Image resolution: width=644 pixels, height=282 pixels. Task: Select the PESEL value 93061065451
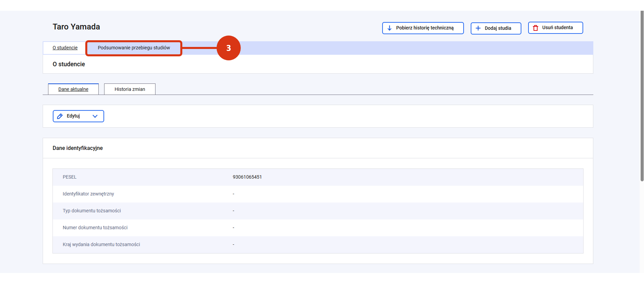tap(247, 177)
